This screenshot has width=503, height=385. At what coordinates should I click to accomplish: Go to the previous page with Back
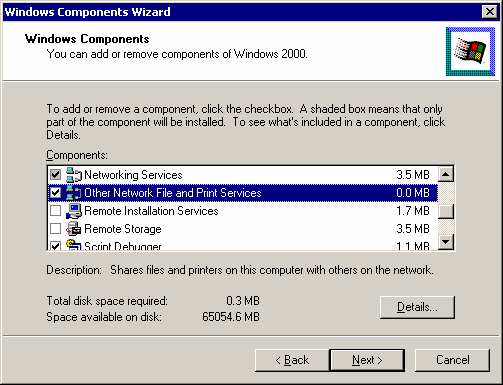[292, 360]
